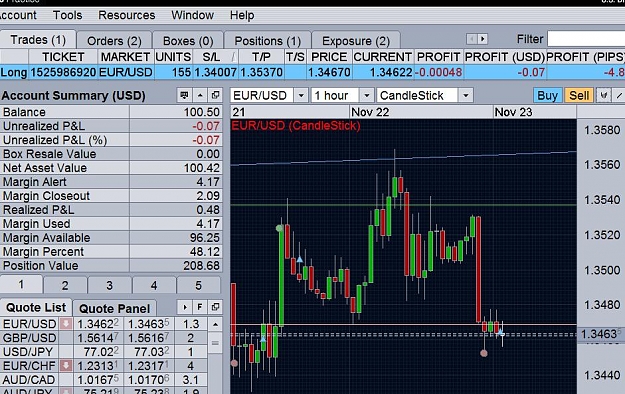Sort trades by T/P column header

pyautogui.click(x=261, y=57)
